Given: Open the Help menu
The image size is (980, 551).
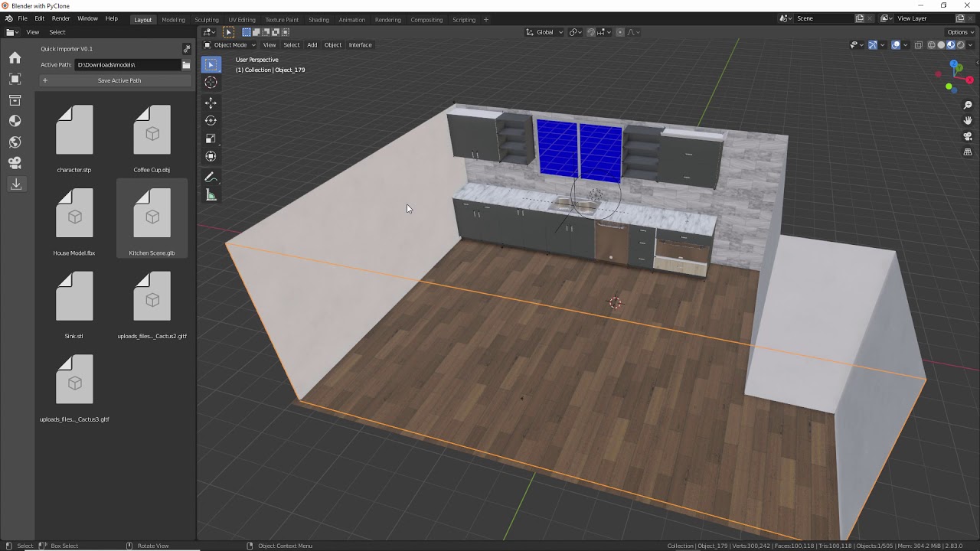Looking at the screenshot, I should pos(112,18).
